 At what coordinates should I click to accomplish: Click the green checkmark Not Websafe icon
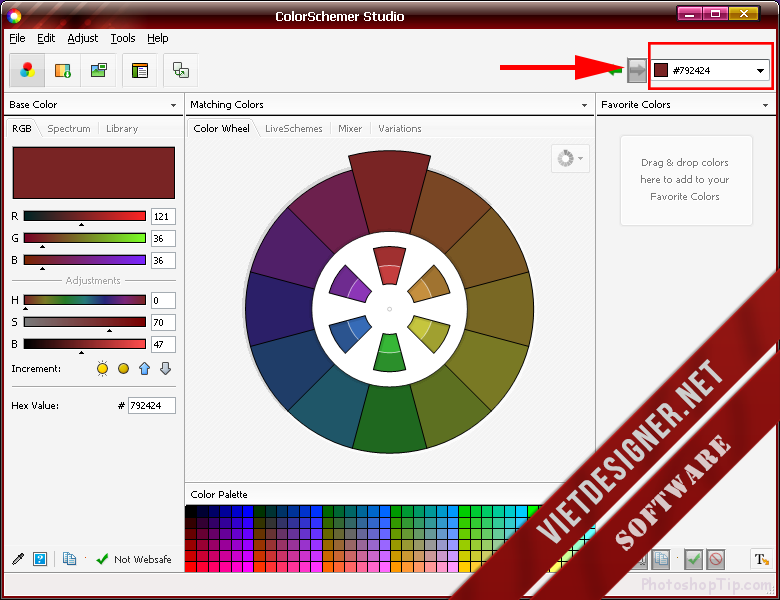102,559
